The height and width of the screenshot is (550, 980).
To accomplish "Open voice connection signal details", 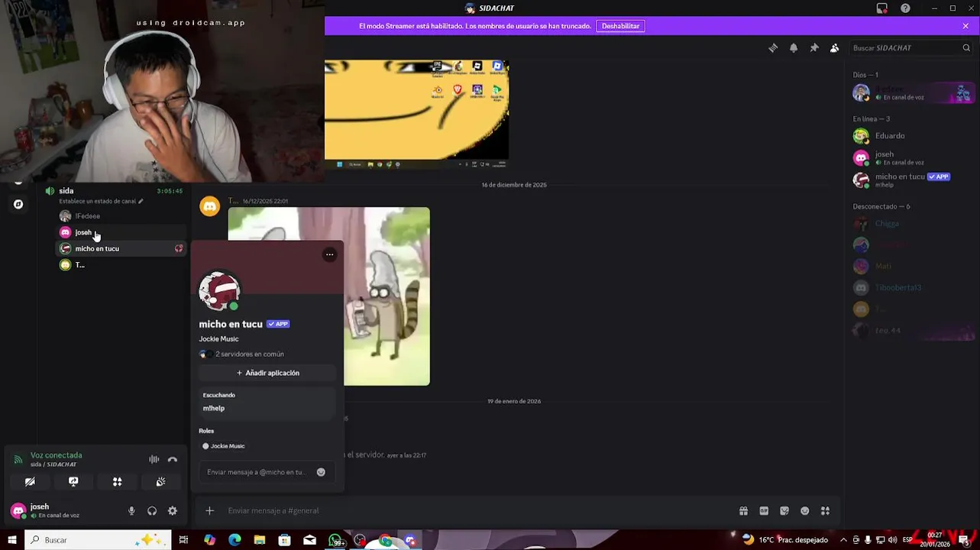I will pyautogui.click(x=18, y=460).
